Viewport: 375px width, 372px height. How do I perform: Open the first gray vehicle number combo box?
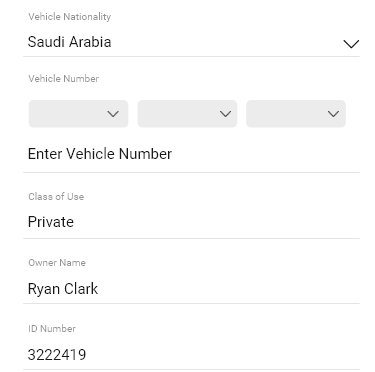(78, 114)
